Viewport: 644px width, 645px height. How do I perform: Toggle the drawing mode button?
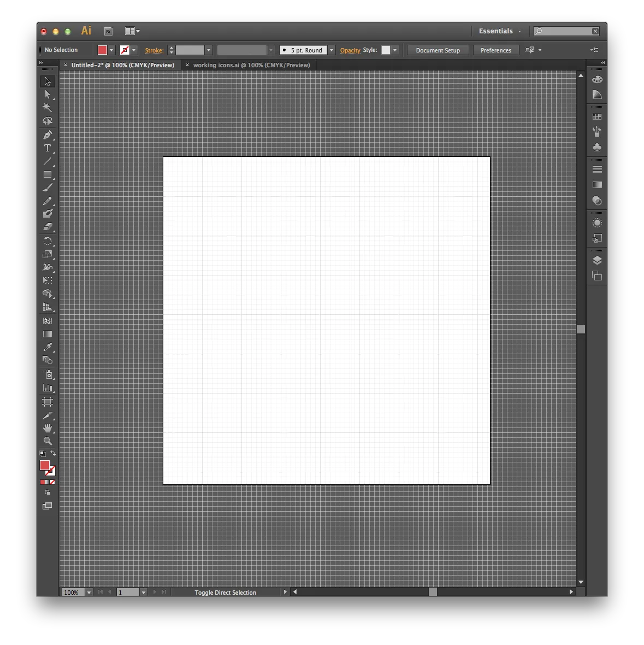point(48,493)
